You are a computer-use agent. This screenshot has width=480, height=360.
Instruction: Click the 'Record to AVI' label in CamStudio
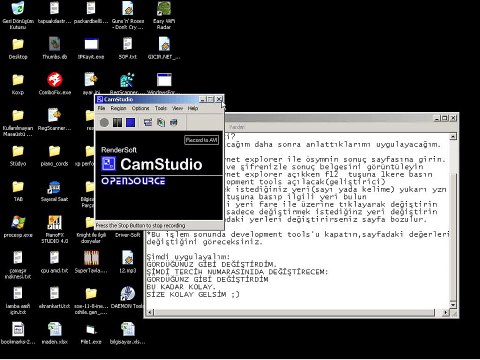point(202,140)
